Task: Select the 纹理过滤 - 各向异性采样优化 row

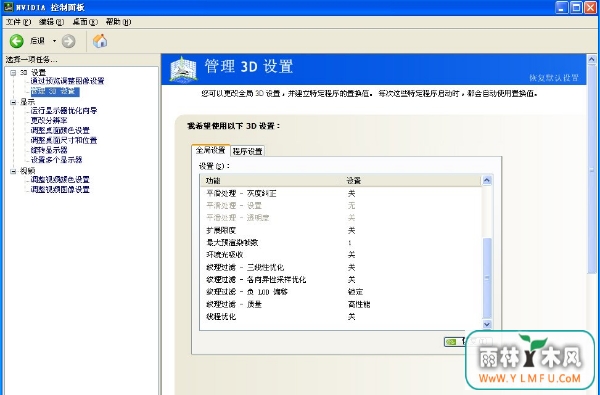Action: [341, 280]
